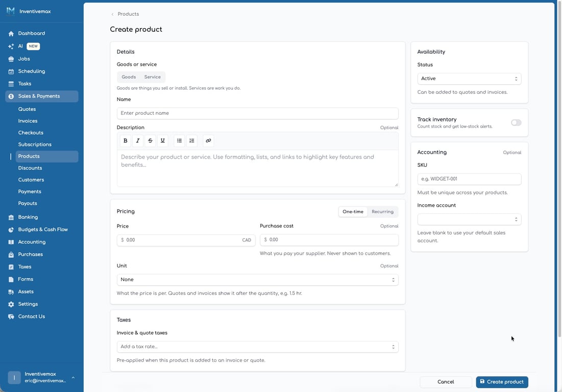Focus the SKU input field
The width and height of the screenshot is (562, 392).
coord(469,179)
